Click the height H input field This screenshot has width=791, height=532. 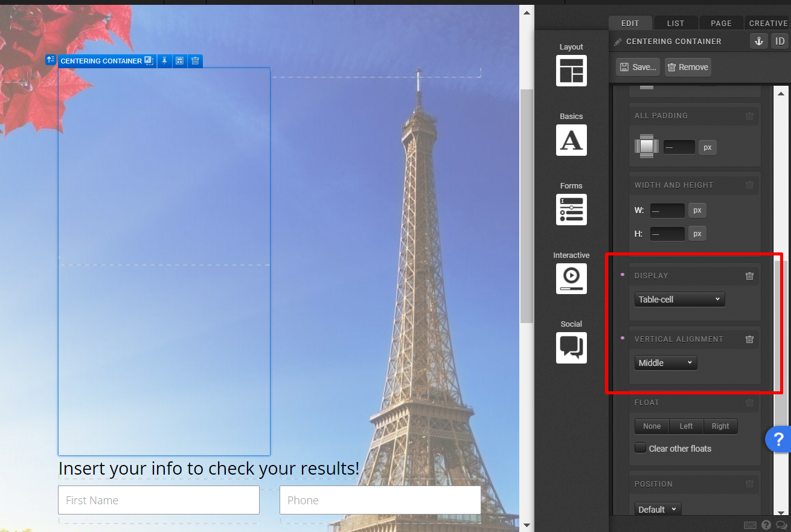pyautogui.click(x=667, y=234)
